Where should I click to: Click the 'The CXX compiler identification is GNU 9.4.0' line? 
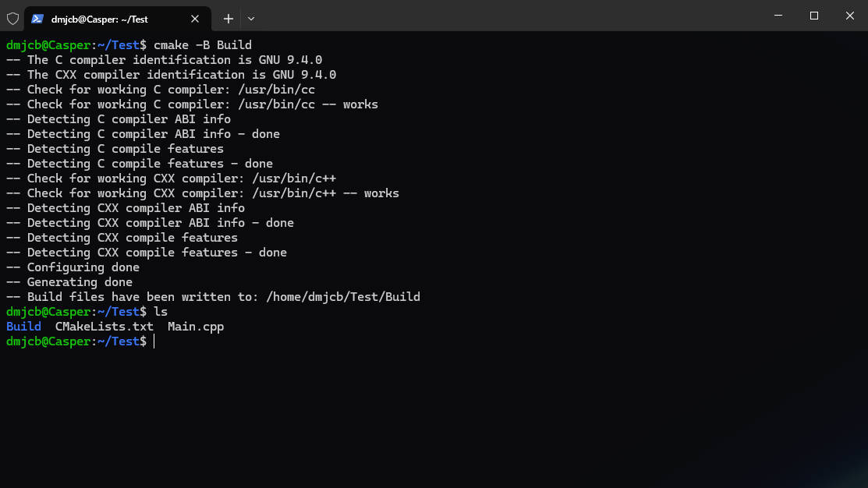tap(171, 75)
